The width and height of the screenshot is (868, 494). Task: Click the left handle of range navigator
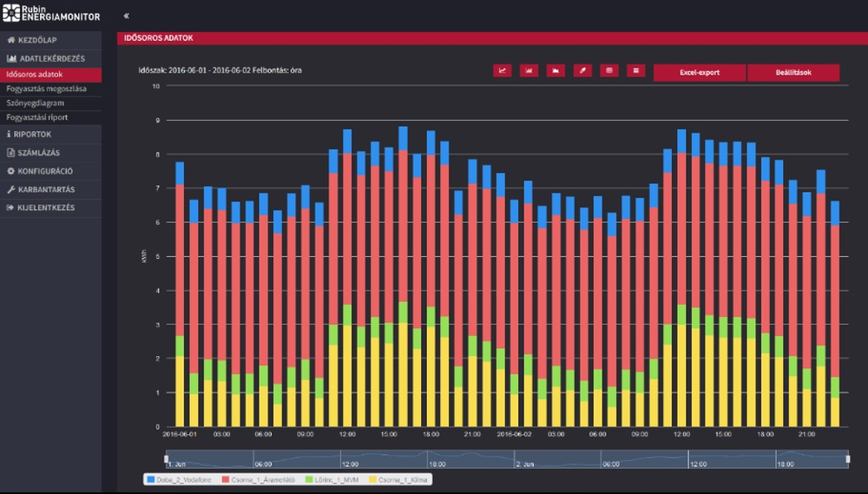(166, 459)
